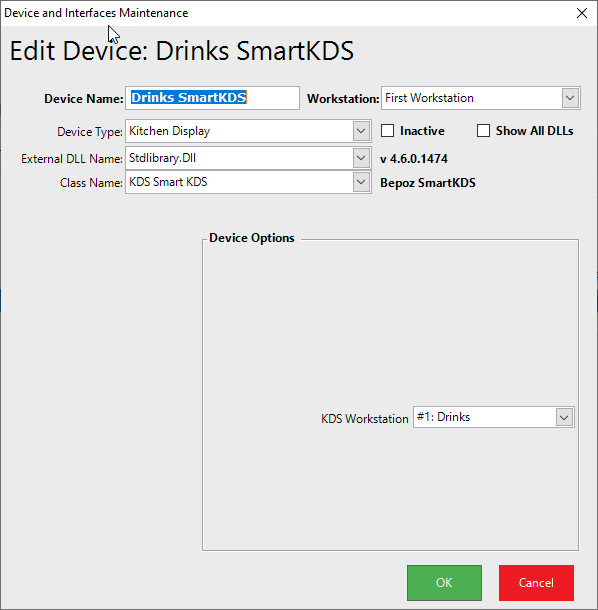Click the Inactive checkbox label text
Screen dimensions: 598x610
pyautogui.click(x=422, y=131)
